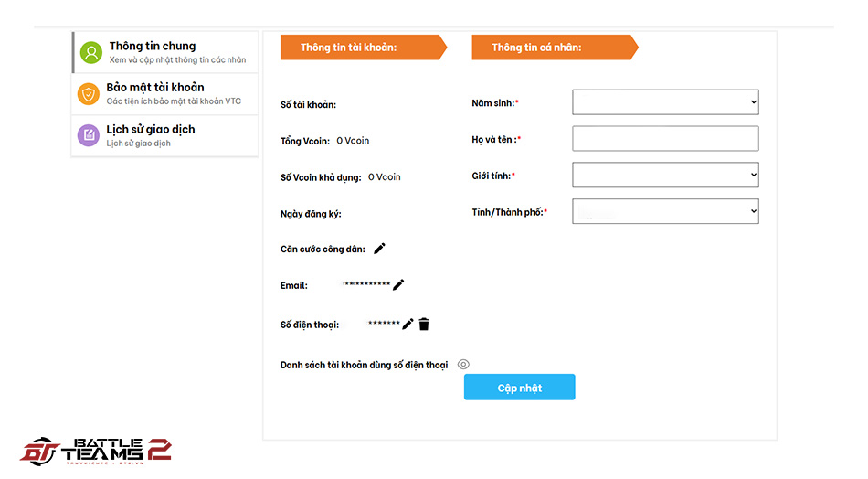
Task: Click the orange shield security icon
Action: (x=88, y=94)
